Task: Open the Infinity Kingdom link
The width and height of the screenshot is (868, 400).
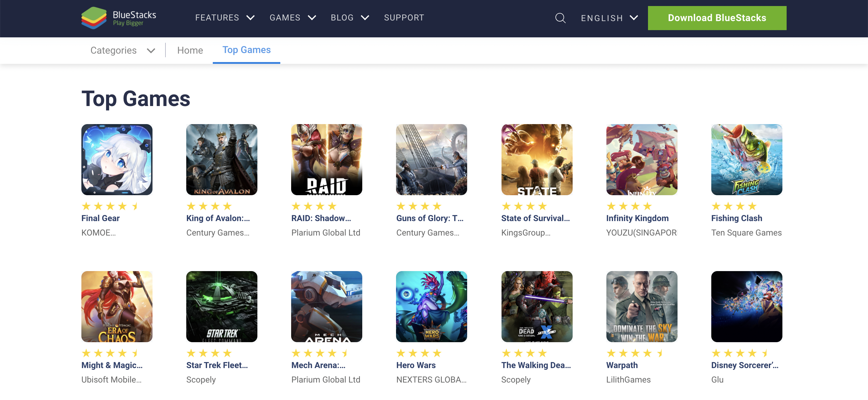Action: (637, 218)
